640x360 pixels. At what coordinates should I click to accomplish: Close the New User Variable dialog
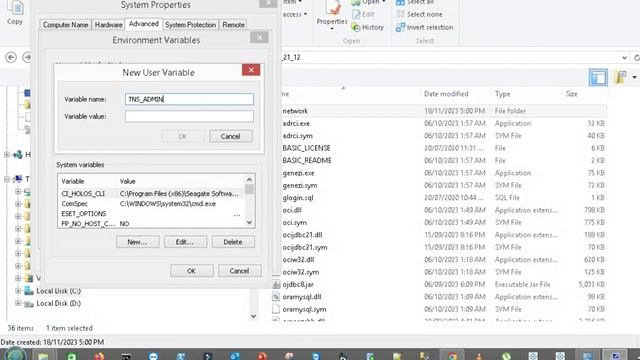coord(251,70)
